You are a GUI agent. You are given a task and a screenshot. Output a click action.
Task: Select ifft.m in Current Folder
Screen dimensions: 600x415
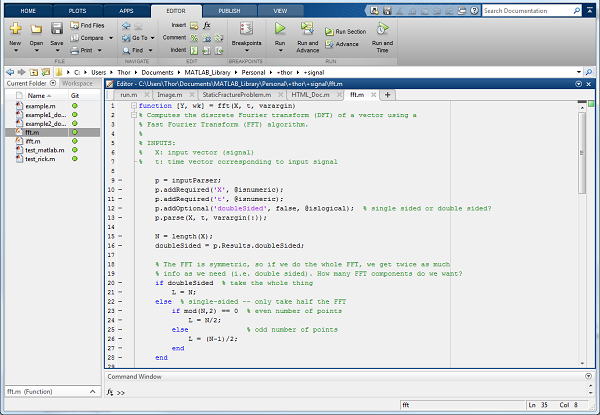click(33, 141)
